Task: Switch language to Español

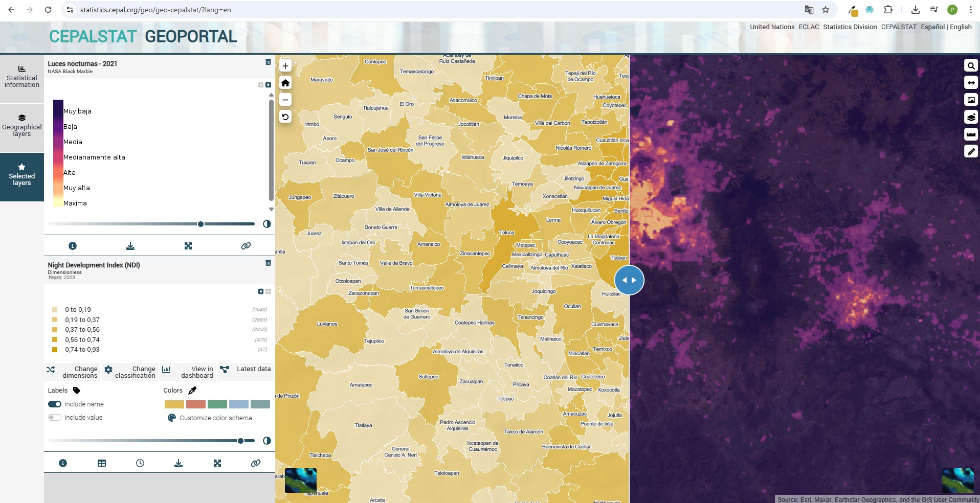Action: click(x=932, y=27)
